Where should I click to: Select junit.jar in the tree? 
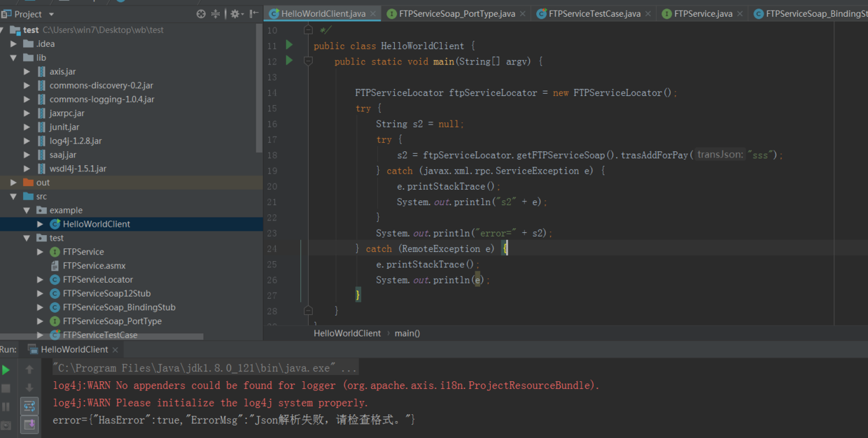(64, 127)
